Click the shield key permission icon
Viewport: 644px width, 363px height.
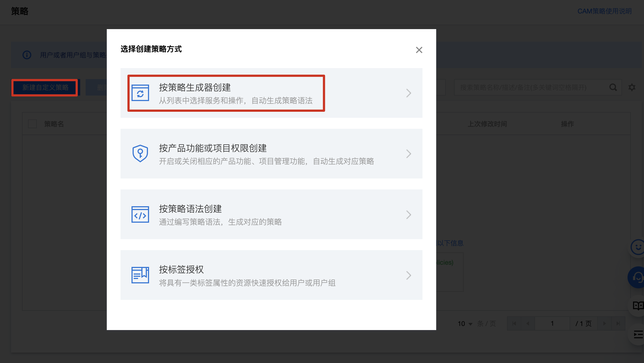(140, 153)
